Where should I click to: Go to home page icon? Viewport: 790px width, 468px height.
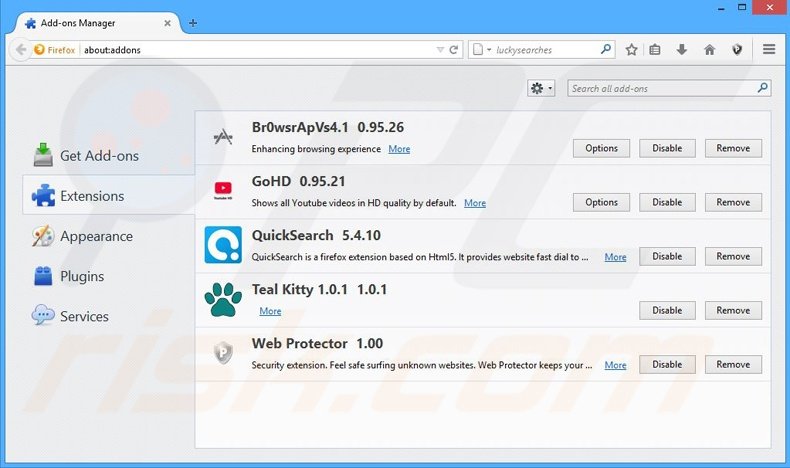(x=709, y=49)
